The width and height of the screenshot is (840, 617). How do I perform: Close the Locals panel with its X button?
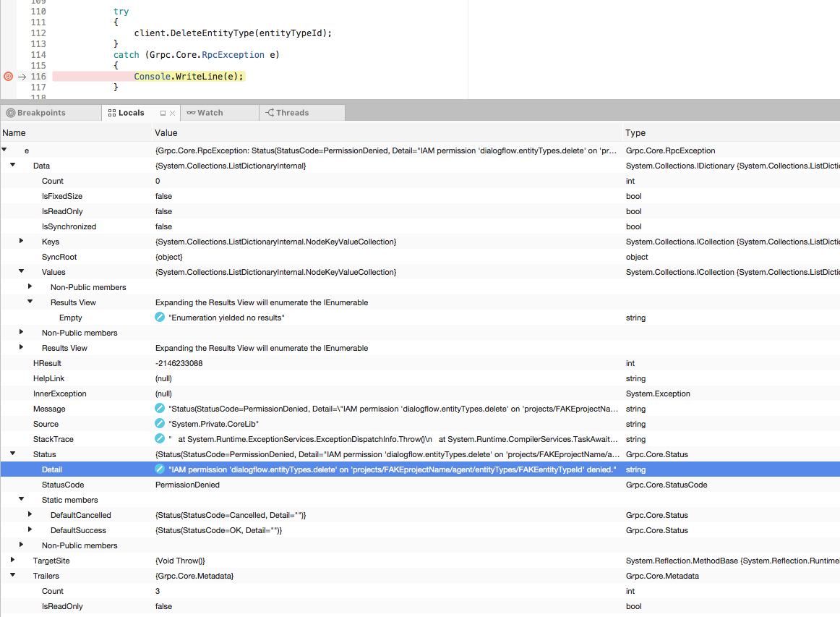point(172,112)
